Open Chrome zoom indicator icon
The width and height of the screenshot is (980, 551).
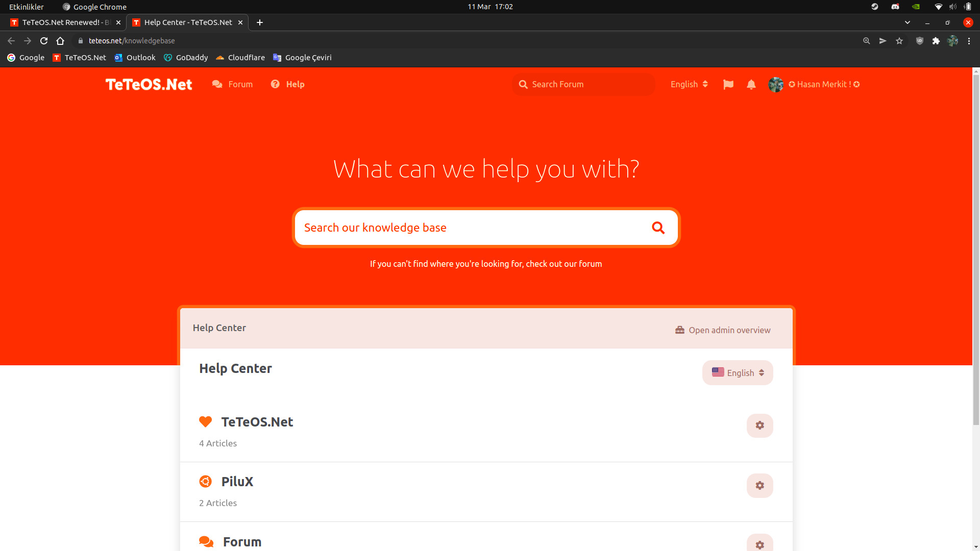(x=866, y=41)
